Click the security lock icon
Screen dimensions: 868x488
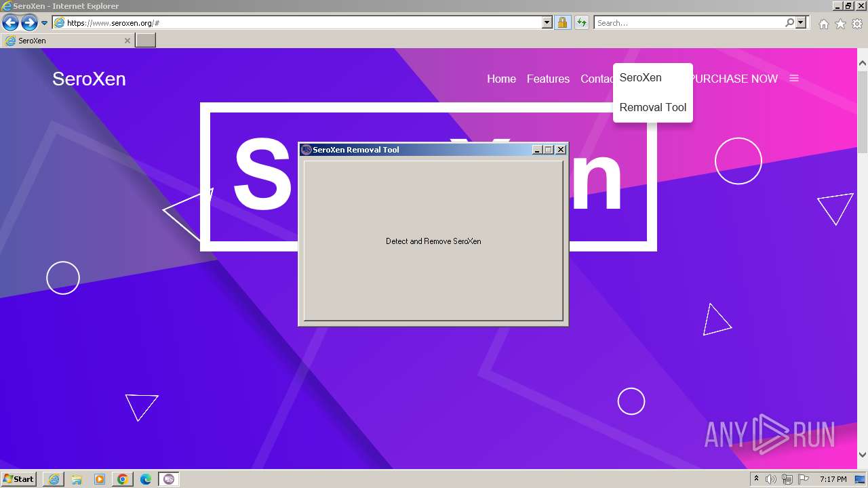562,23
